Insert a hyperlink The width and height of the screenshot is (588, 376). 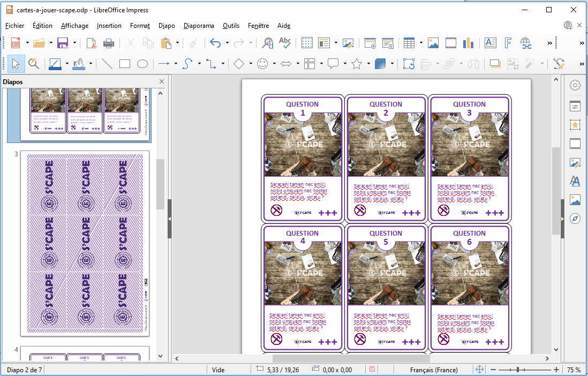(526, 43)
